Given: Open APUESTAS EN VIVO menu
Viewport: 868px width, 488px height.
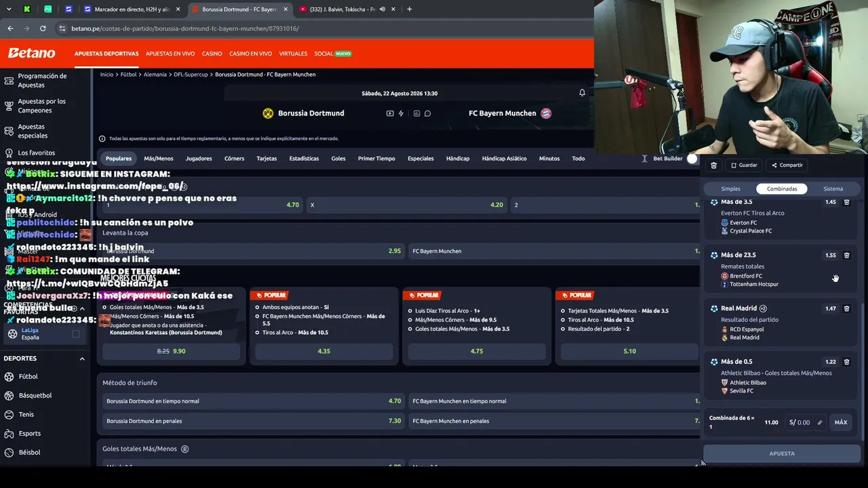Looking at the screenshot, I should pyautogui.click(x=170, y=54).
